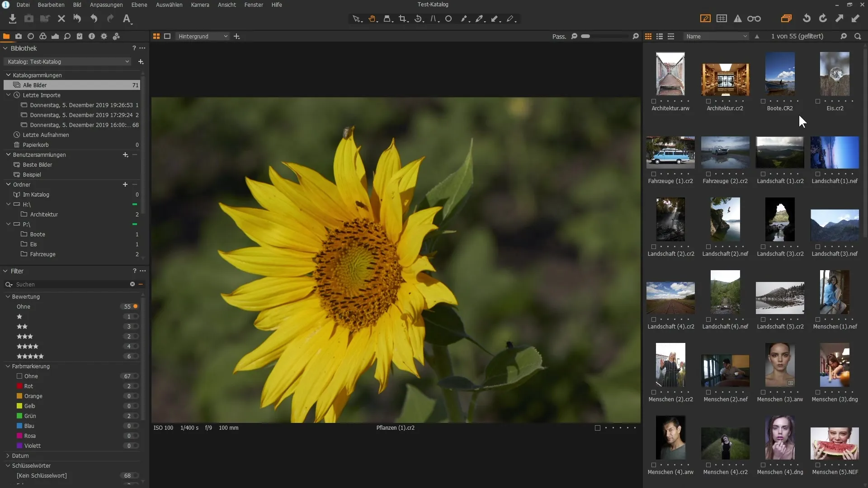868x488 pixels.
Task: Collapse the H:\ drive node
Action: tap(8, 204)
